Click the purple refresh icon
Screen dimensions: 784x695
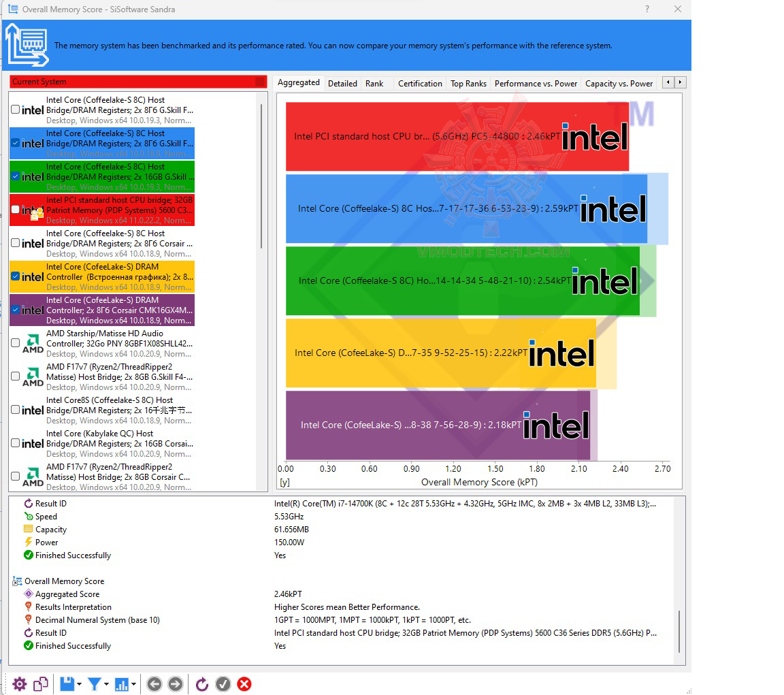202,684
